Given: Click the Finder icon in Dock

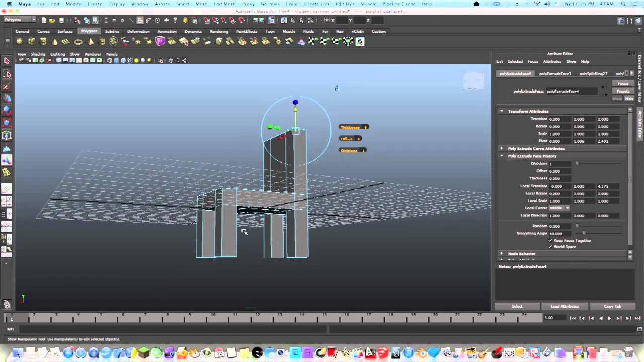Looking at the screenshot, I should coord(18,353).
